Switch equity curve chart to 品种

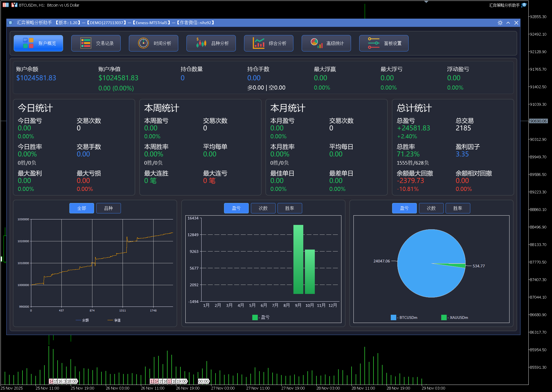pyautogui.click(x=108, y=208)
